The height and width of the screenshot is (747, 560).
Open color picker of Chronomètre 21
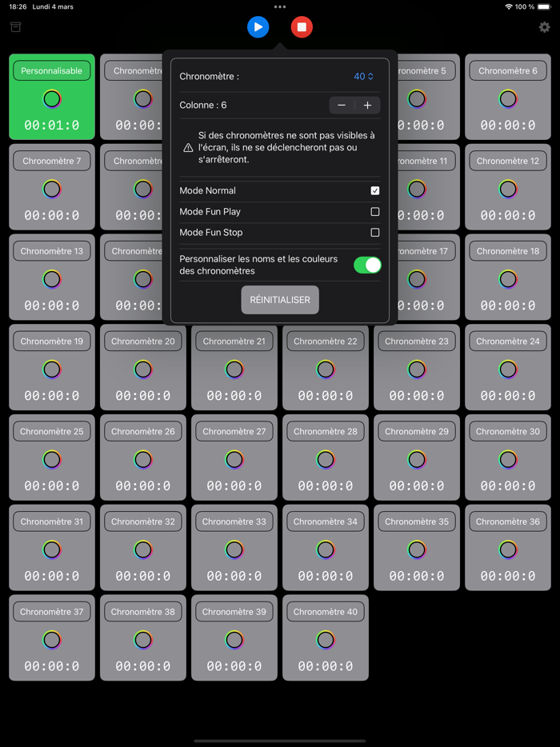234,370
